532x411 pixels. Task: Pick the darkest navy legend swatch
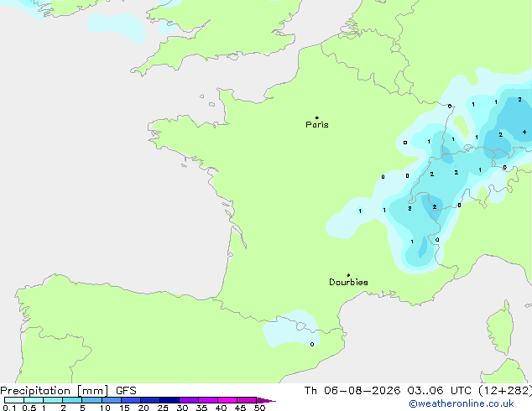click(170, 400)
